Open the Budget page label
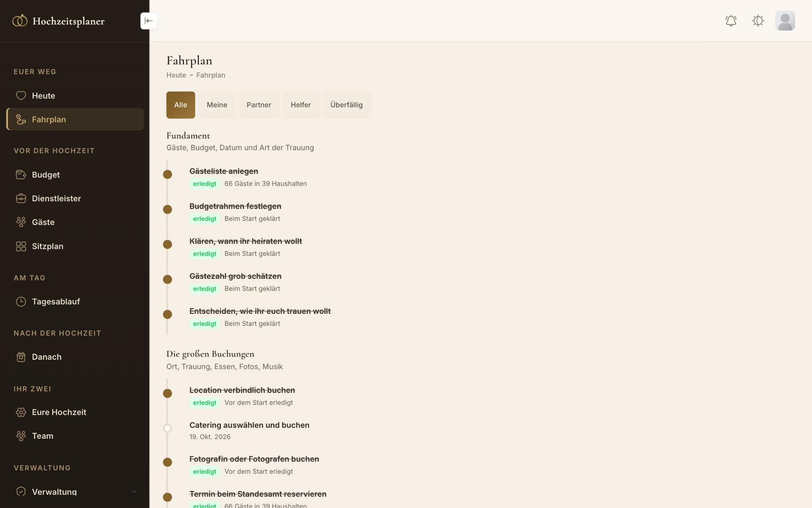Screen dimensions: 812x508 pos(46,175)
